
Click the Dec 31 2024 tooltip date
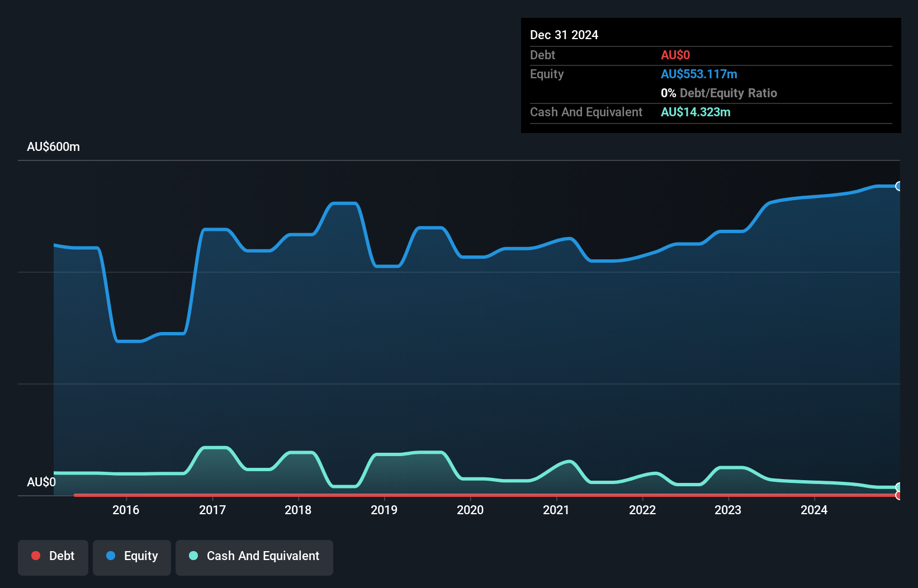(x=564, y=35)
